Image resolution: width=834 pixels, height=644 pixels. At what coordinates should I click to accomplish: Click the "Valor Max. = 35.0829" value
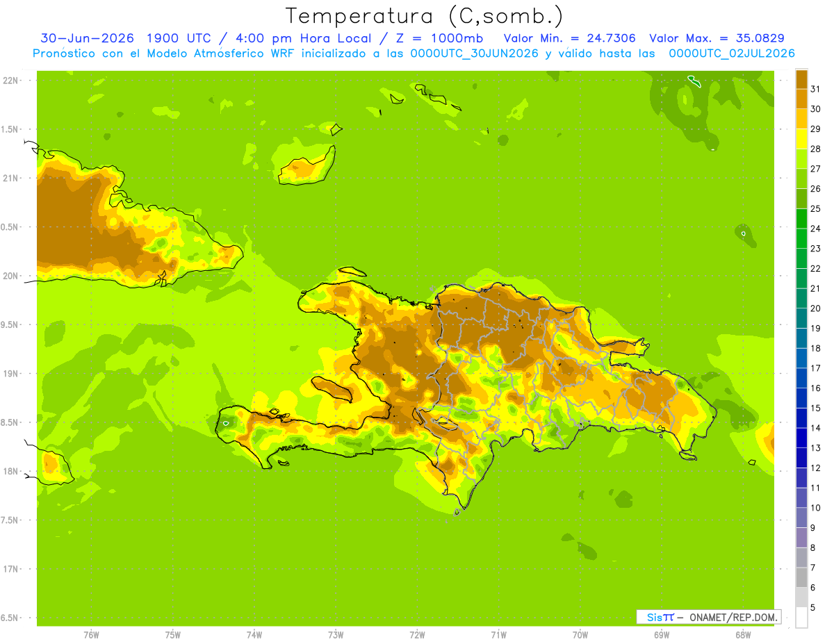[x=717, y=38]
